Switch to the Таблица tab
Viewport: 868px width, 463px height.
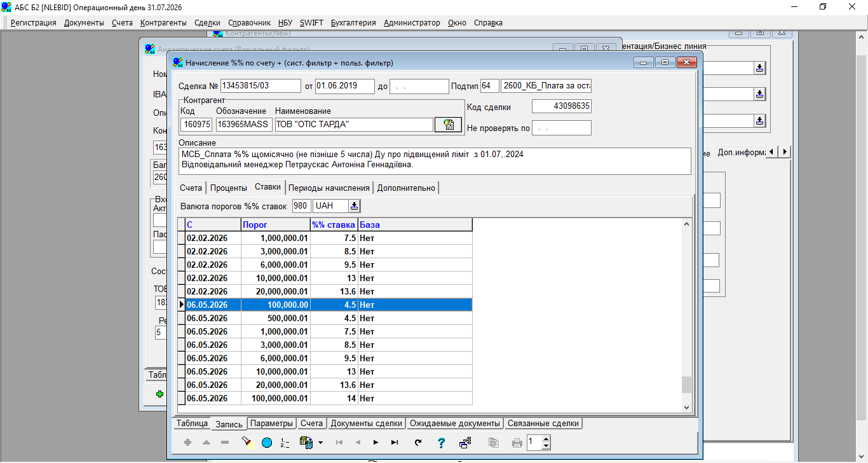pyautogui.click(x=192, y=424)
